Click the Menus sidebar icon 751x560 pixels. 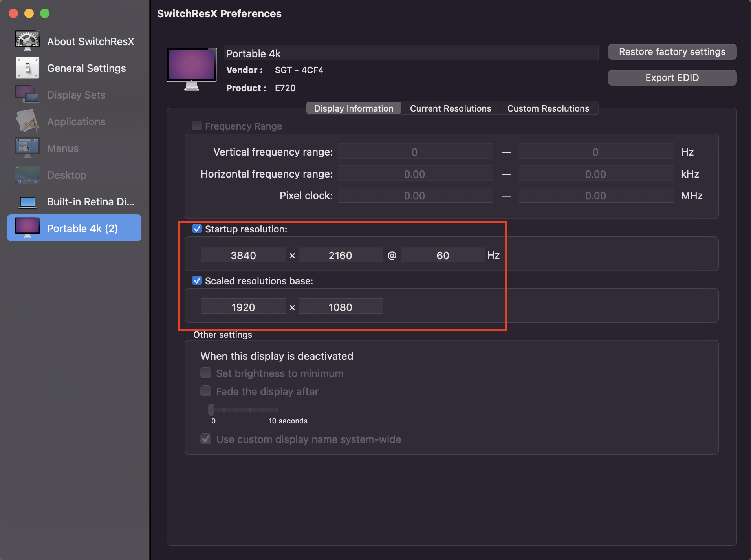(27, 148)
